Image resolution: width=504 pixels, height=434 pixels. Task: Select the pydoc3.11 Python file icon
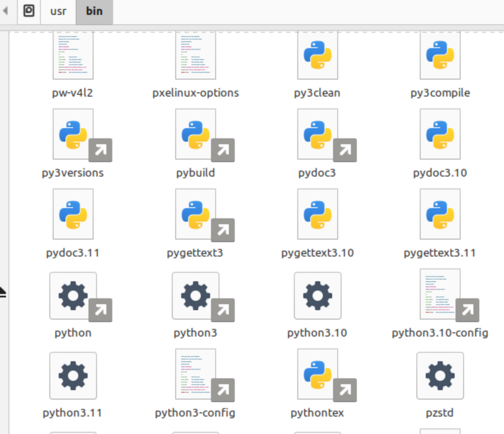(x=73, y=214)
